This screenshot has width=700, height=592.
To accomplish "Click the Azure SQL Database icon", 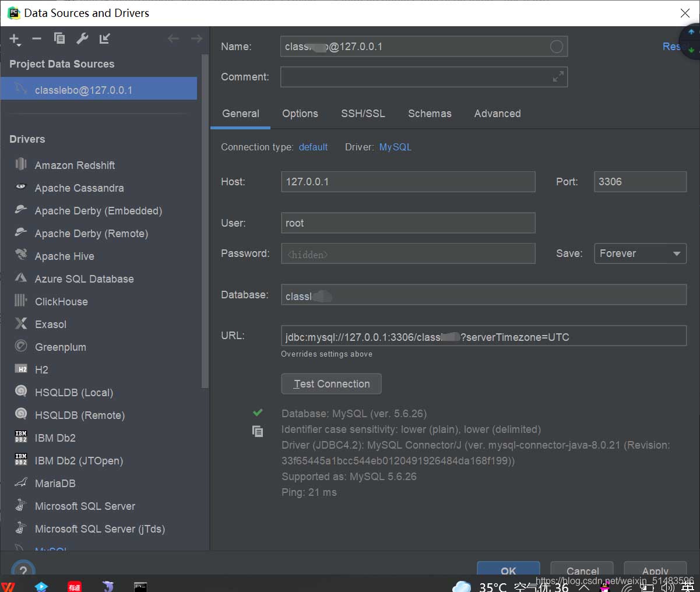I will coord(21,278).
